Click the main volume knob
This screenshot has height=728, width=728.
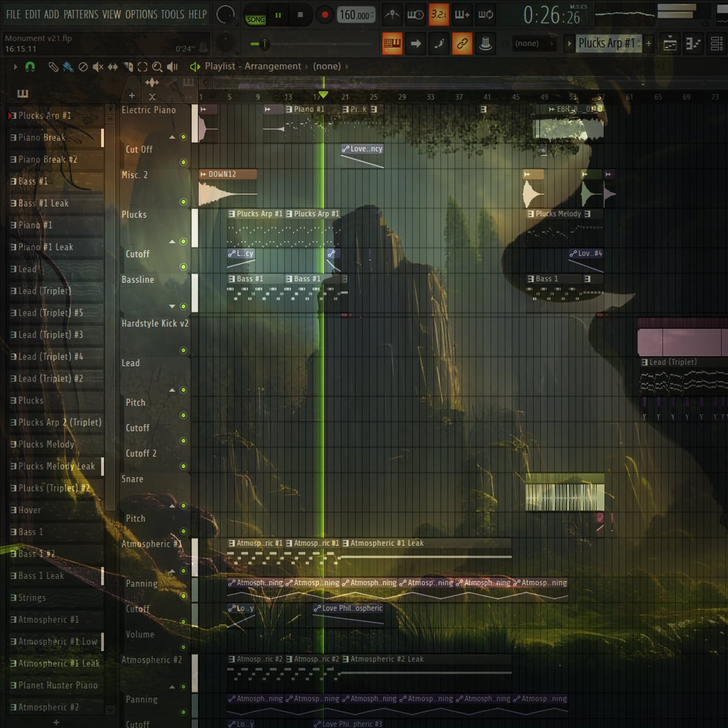click(x=225, y=15)
